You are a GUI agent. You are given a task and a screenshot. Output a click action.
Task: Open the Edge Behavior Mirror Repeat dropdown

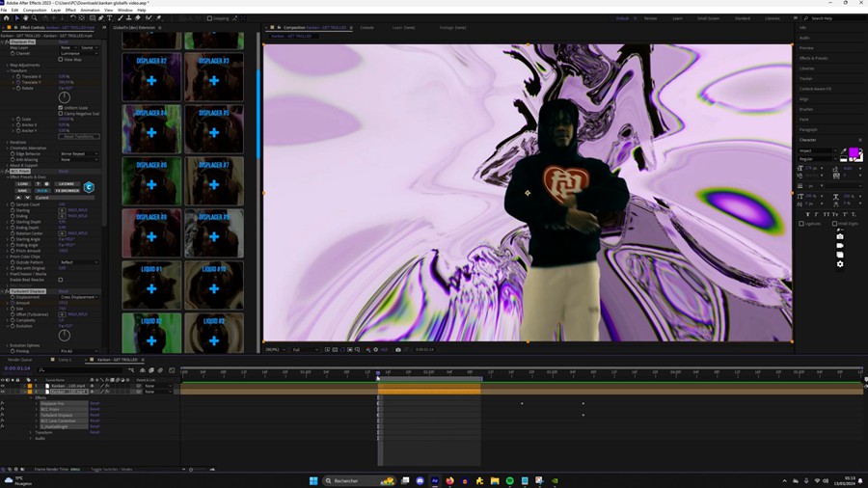click(79, 154)
